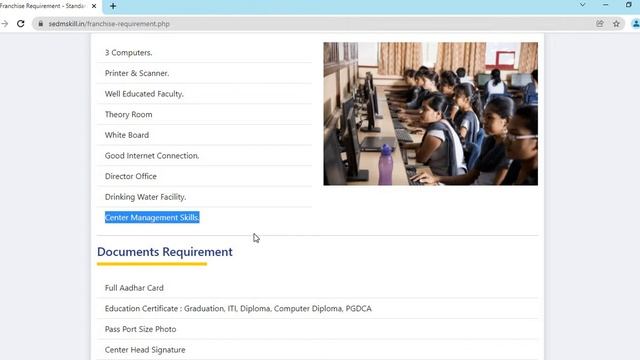Click 'Pass Port Size Photo' row
640x360 pixels.
[317, 329]
